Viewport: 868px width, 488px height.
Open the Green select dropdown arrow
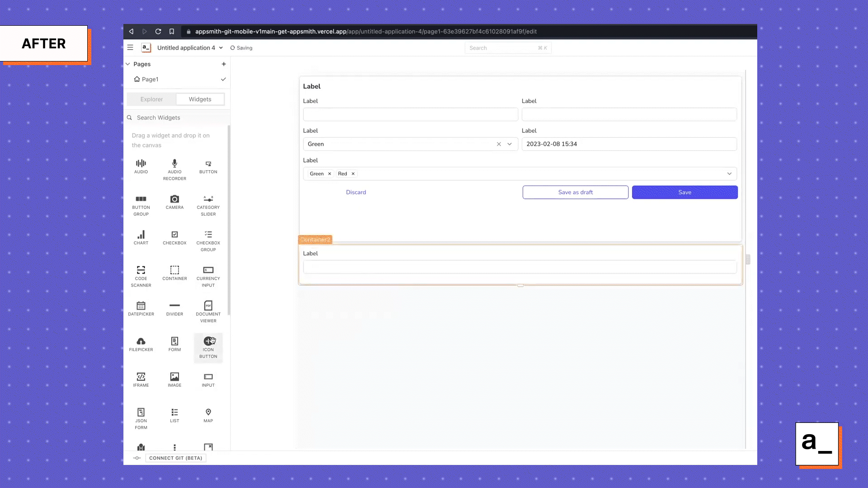pyautogui.click(x=509, y=144)
